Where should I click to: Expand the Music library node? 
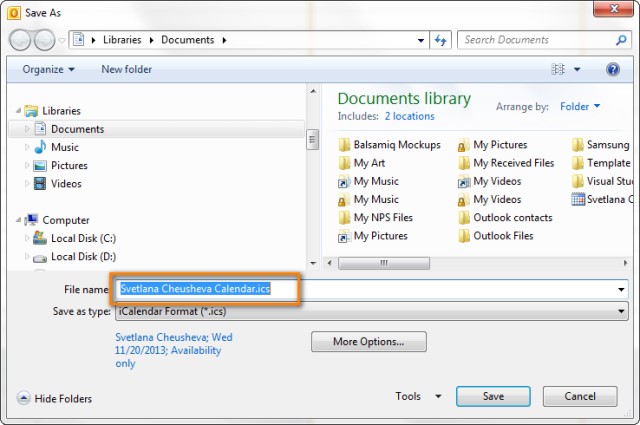pos(27,147)
